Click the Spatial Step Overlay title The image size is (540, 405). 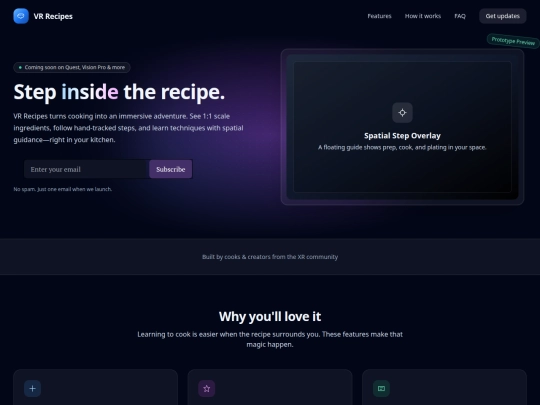[402, 136]
